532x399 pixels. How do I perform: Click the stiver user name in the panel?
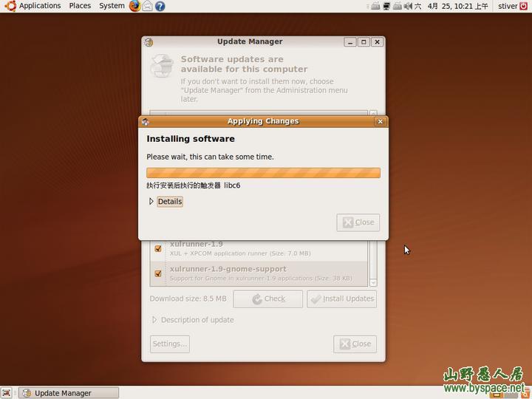(x=508, y=6)
